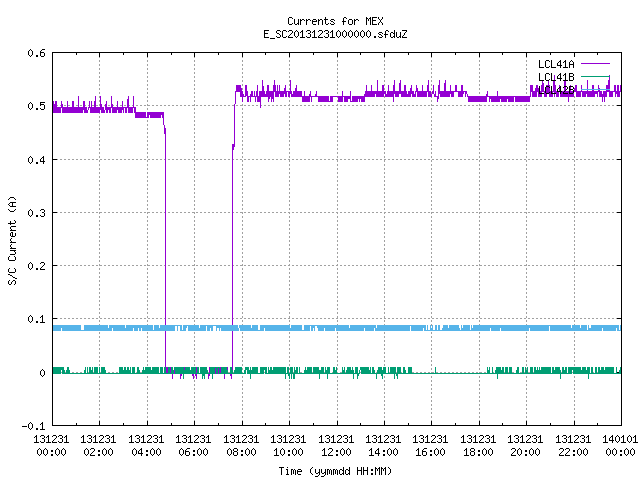Click the LCL42B legend label
This screenshot has height=480, width=640.
(x=556, y=90)
